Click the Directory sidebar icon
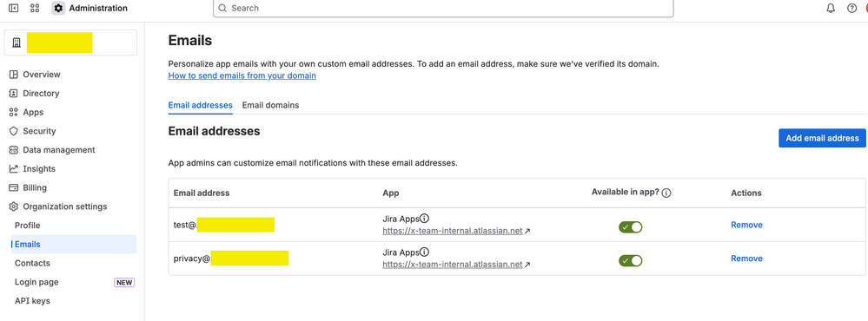The height and width of the screenshot is (321, 868). click(x=14, y=94)
